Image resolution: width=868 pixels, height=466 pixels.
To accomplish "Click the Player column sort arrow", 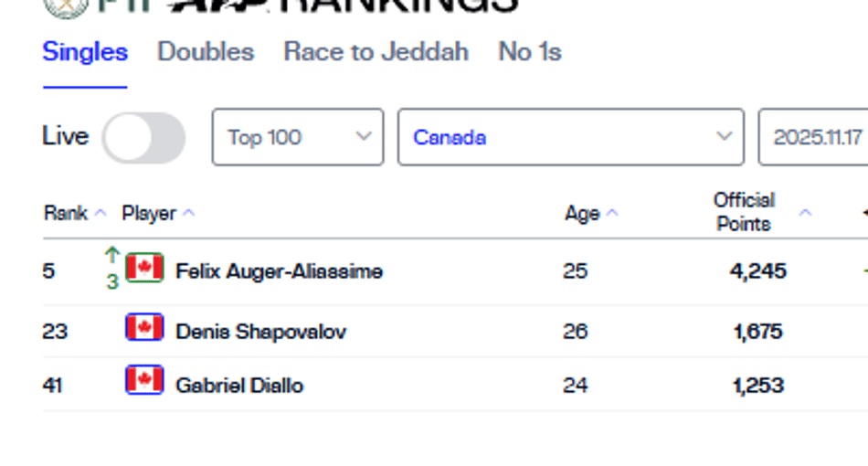I will [x=189, y=213].
